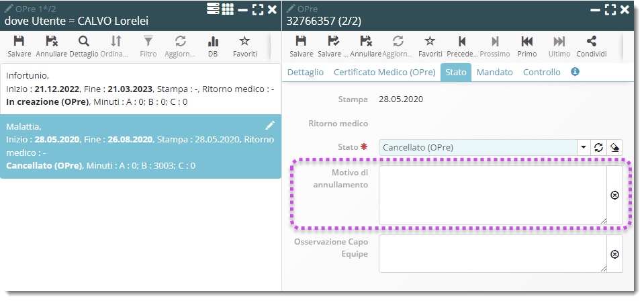Screen dimensions: 644x301
Task: Expand the Stato dropdown arrow
Action: click(583, 147)
